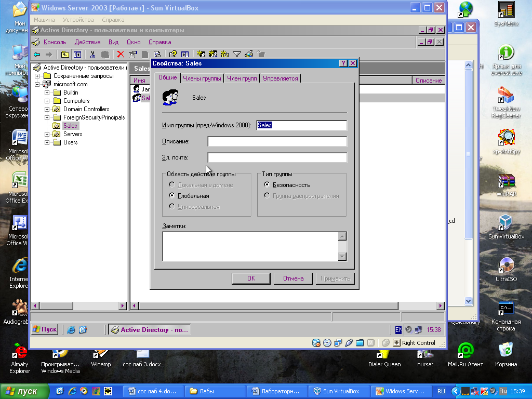Open the UltraISO desktop shortcut
532x399 pixels.
coord(506,270)
